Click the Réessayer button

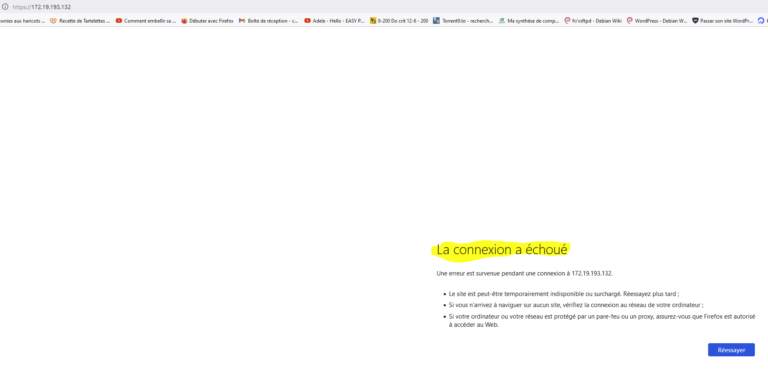pos(731,350)
